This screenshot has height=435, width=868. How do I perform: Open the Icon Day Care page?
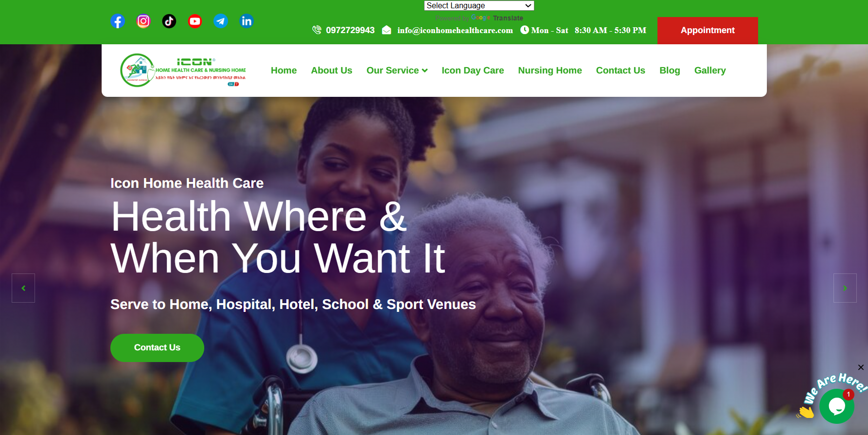point(473,71)
